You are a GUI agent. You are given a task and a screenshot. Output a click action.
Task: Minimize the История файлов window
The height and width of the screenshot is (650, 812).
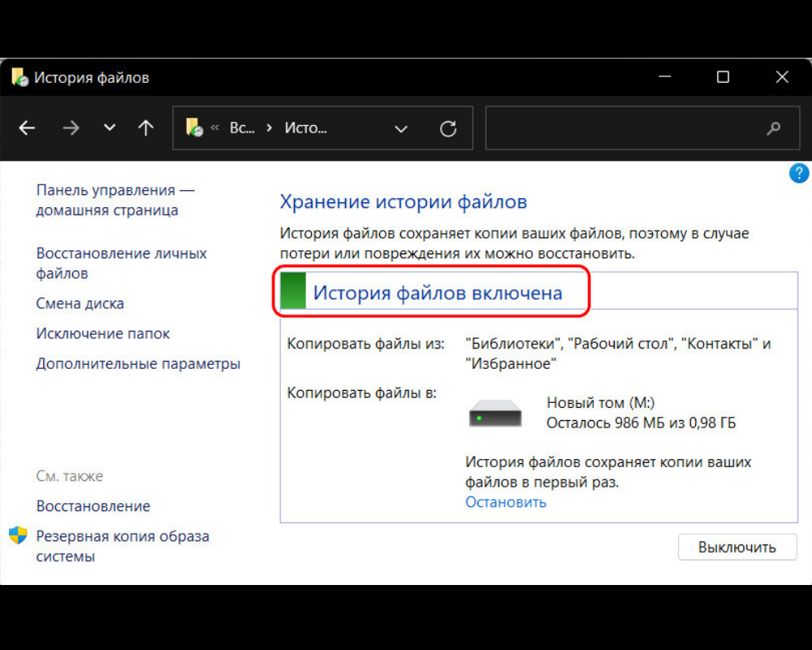click(x=664, y=76)
